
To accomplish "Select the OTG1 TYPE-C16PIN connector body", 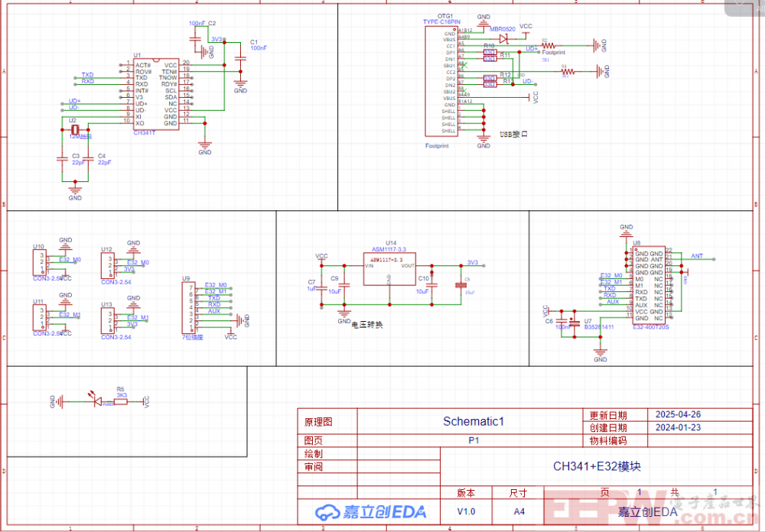I will pyautogui.click(x=441, y=81).
